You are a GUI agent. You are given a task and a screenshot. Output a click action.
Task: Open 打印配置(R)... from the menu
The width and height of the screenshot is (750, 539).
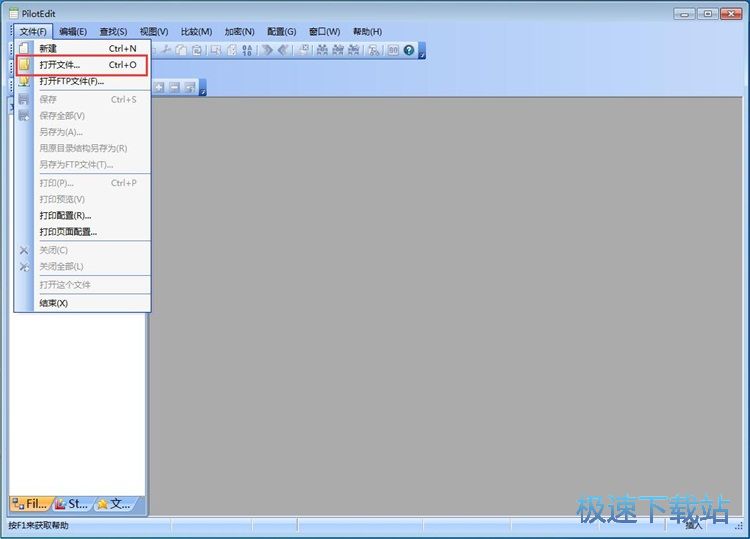tap(65, 215)
